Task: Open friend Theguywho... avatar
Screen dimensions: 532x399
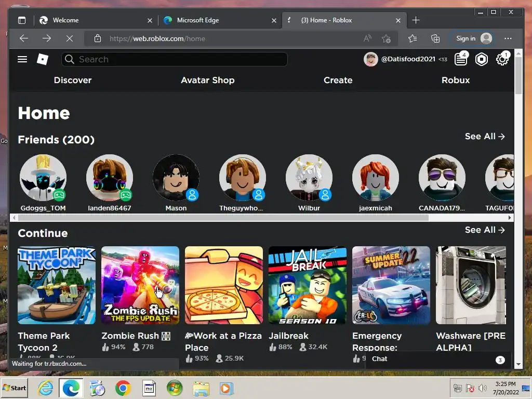Action: (243, 178)
